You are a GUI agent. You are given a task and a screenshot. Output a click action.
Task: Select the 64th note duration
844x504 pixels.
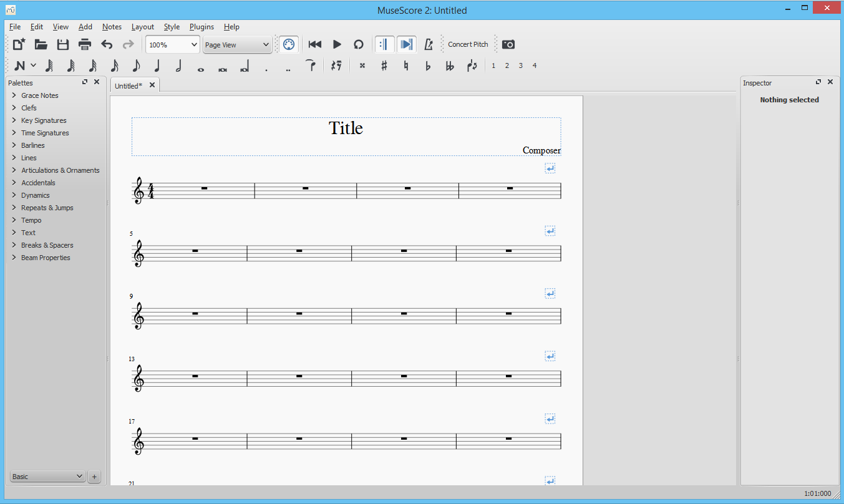pyautogui.click(x=71, y=65)
